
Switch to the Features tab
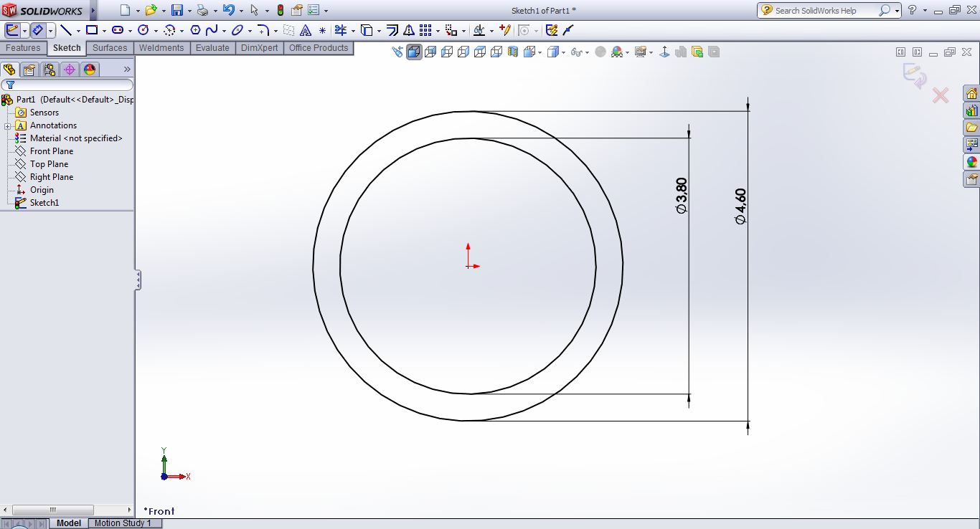(23, 48)
